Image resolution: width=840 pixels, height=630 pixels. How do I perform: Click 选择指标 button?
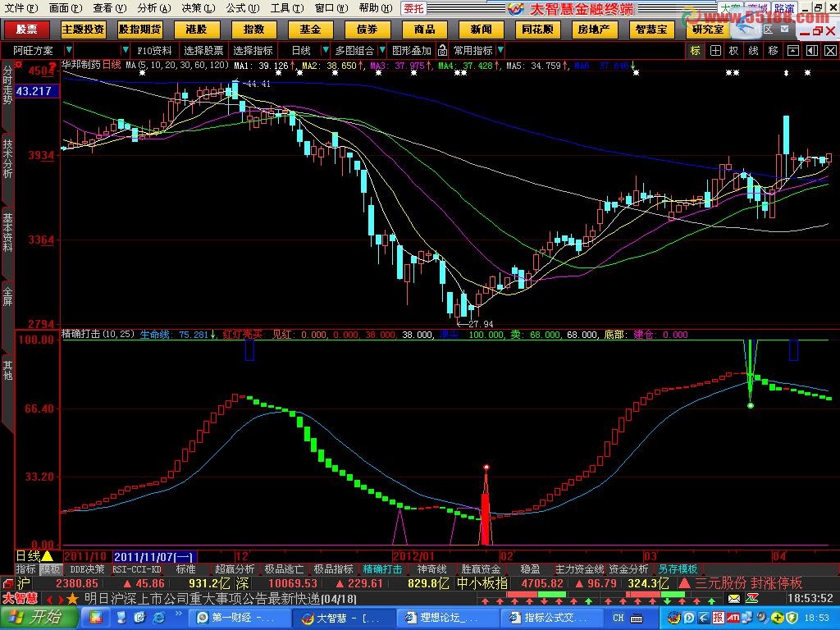[x=253, y=51]
